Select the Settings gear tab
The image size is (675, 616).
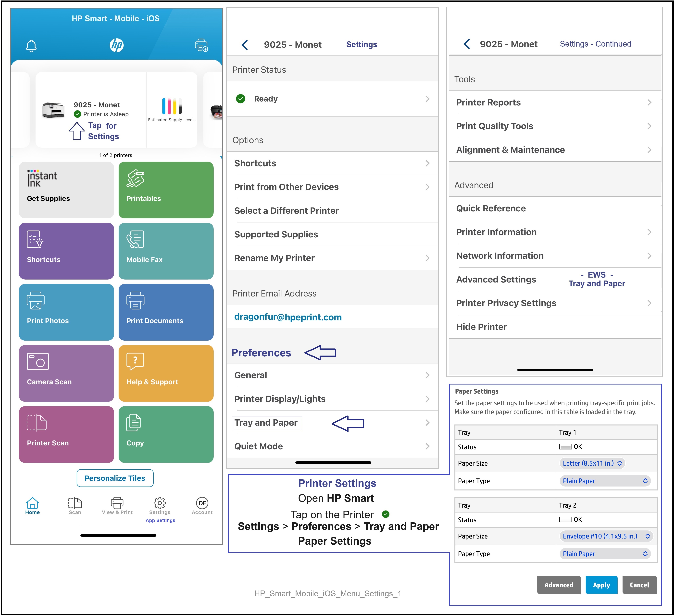coord(160,506)
